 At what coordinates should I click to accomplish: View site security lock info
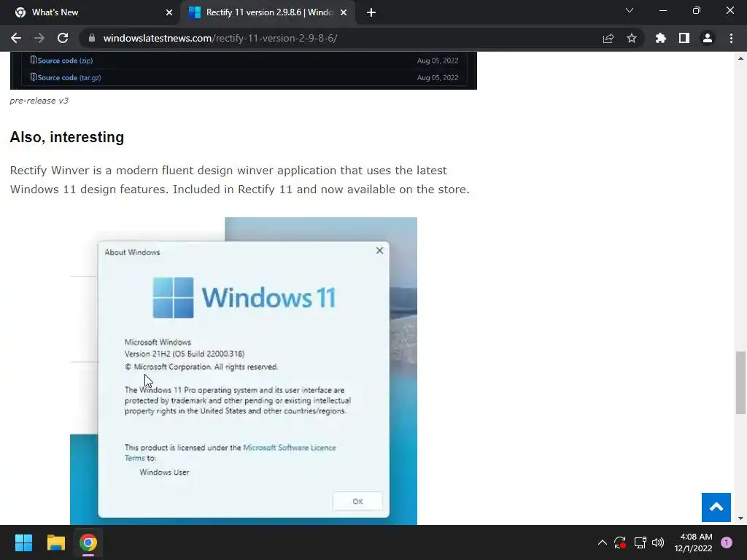click(92, 38)
